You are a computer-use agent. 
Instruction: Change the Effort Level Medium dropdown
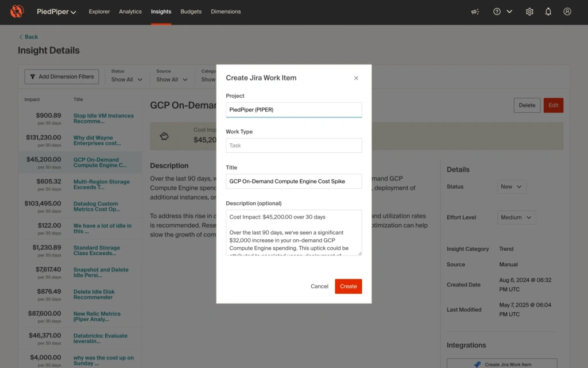coord(516,217)
